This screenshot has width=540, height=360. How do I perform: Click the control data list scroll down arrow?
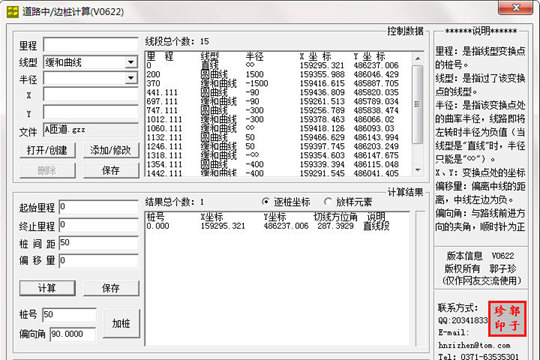coord(418,170)
